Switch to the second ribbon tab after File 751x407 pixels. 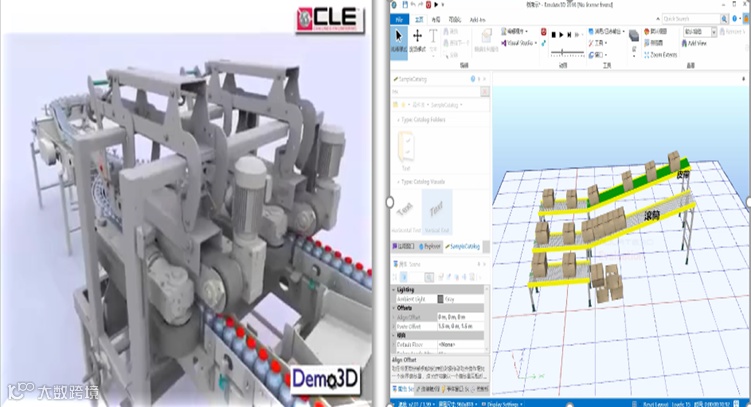(419, 20)
